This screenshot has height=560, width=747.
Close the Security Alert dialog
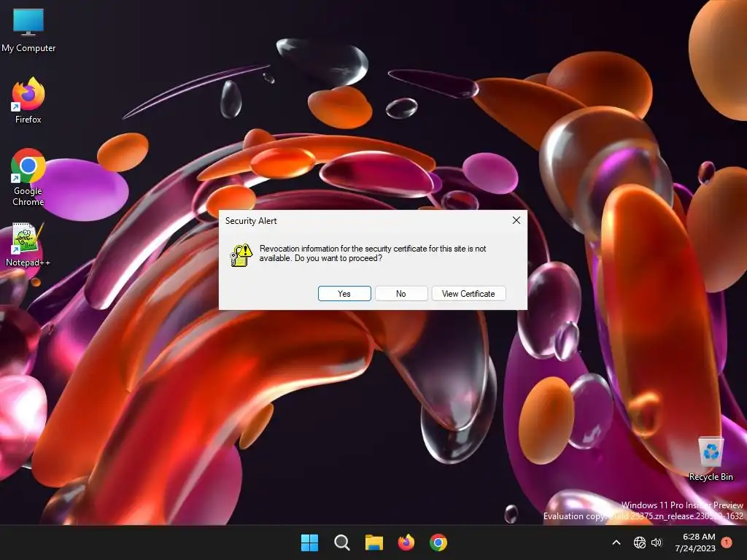pos(516,220)
